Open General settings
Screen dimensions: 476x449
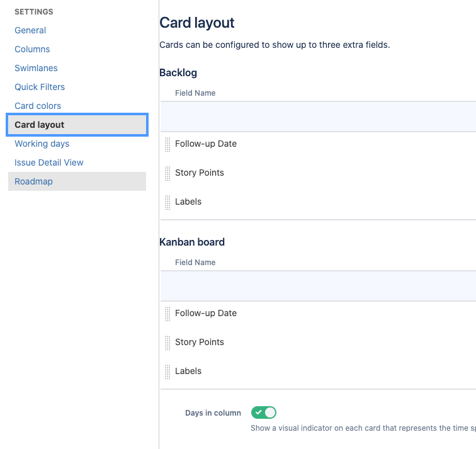[x=30, y=30]
